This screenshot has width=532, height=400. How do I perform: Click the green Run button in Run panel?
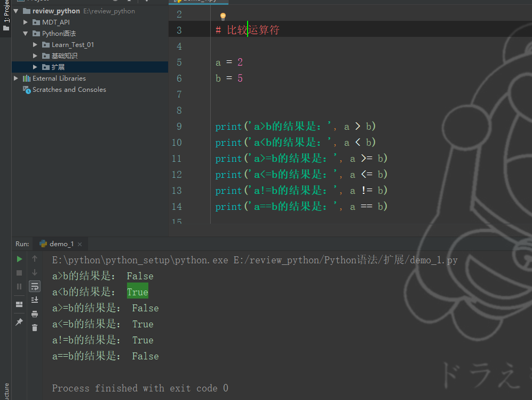click(19, 259)
